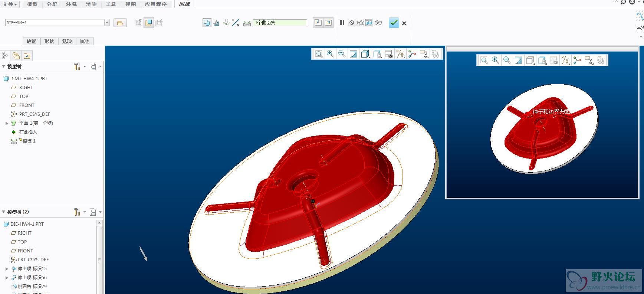Click the form surface icon before collector
The width and height of the screenshot is (644, 294).
tap(247, 23)
